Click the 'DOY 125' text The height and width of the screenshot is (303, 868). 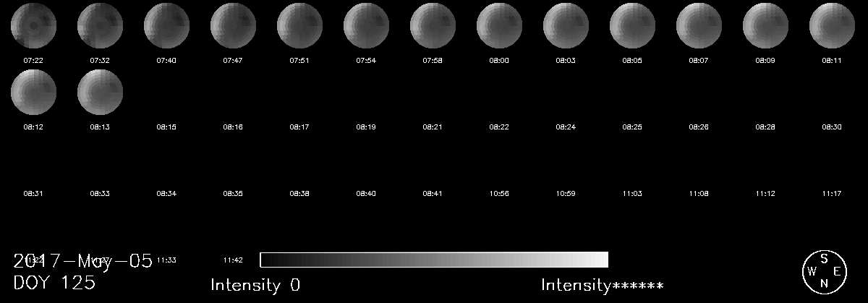point(54,283)
